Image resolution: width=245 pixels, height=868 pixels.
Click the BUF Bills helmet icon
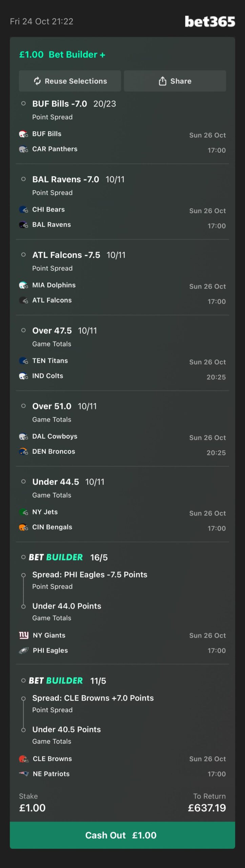[23, 134]
